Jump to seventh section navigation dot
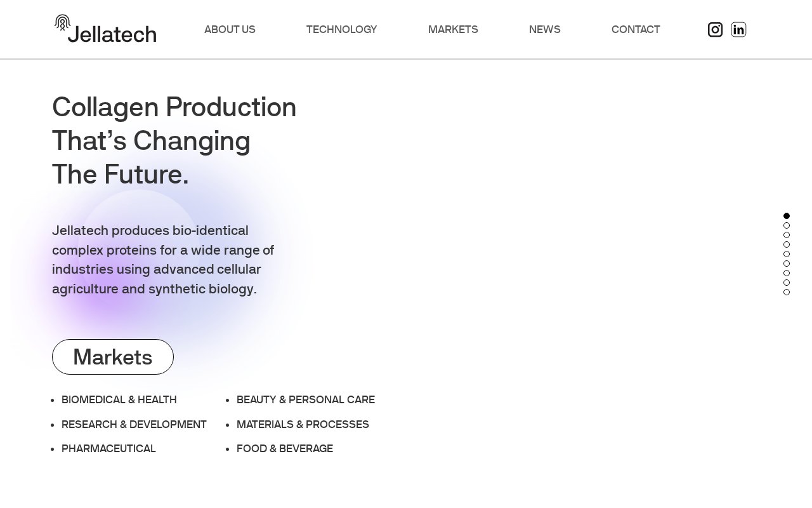 click(787, 273)
